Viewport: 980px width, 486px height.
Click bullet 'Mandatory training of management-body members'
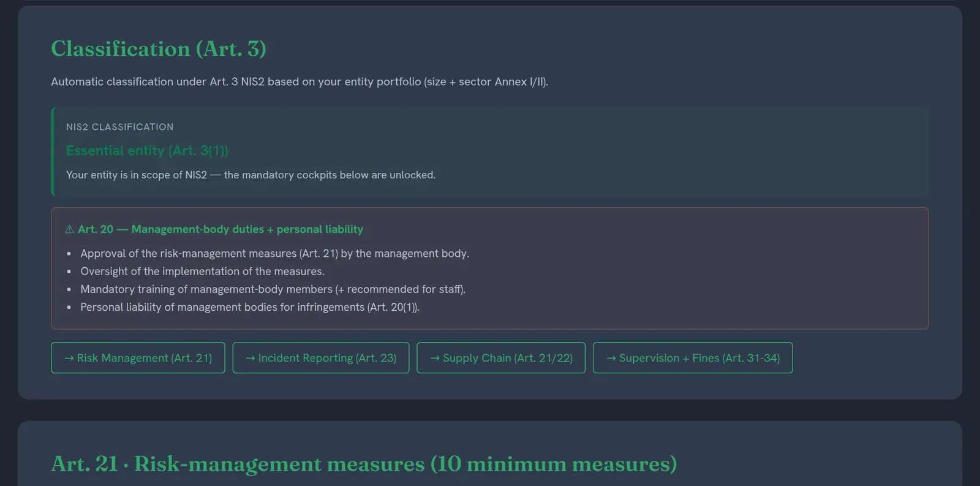273,289
